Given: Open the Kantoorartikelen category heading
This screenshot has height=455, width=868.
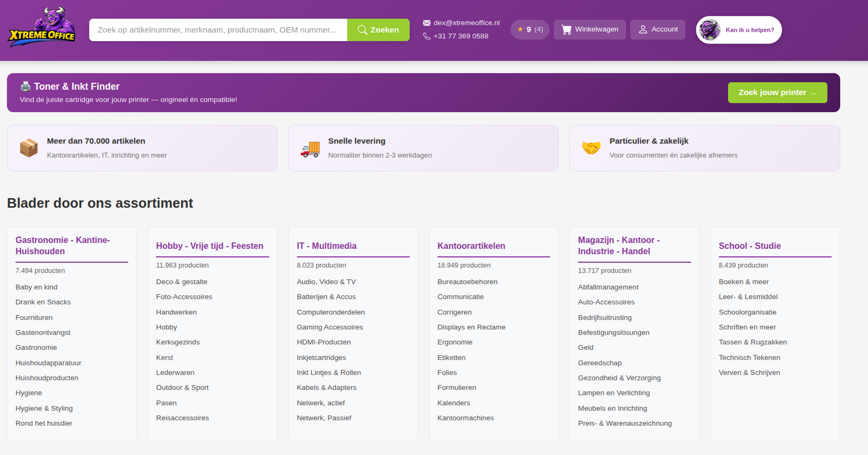Looking at the screenshot, I should (471, 246).
